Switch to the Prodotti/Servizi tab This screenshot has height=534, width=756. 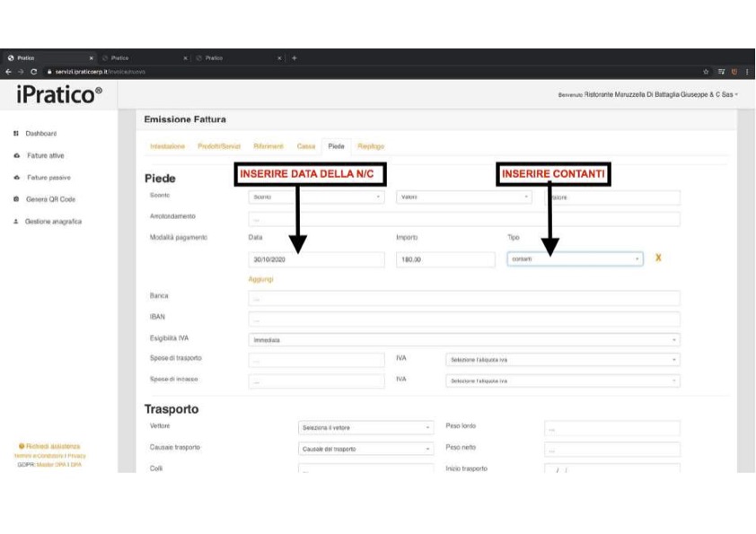click(x=221, y=145)
